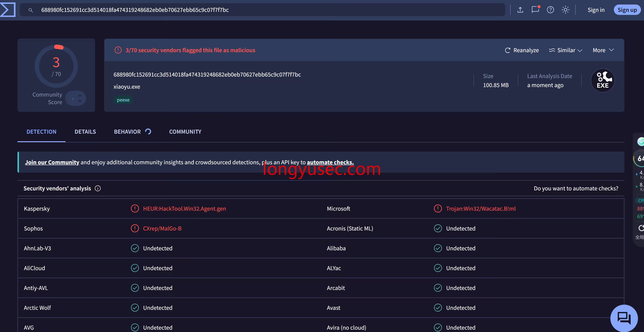The image size is (644, 332).
Task: Downvote the community score
Action: 80,101
